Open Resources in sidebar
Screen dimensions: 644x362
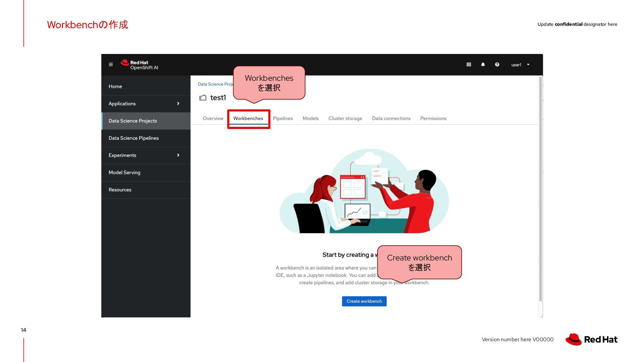click(x=146, y=190)
